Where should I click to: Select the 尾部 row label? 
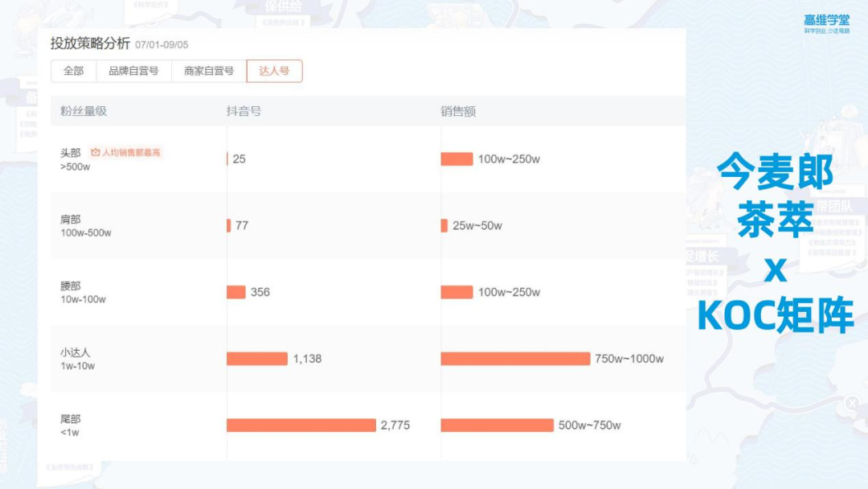[x=70, y=419]
